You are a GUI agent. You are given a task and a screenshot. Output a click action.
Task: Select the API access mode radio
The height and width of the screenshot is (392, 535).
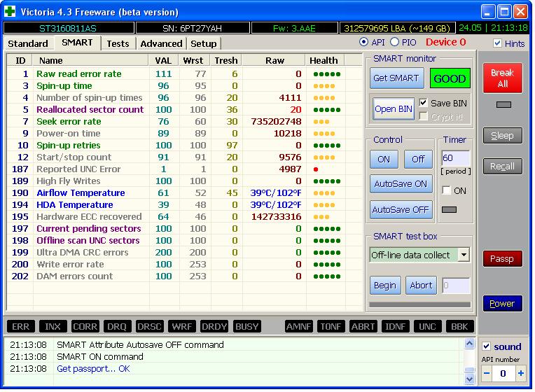(363, 42)
